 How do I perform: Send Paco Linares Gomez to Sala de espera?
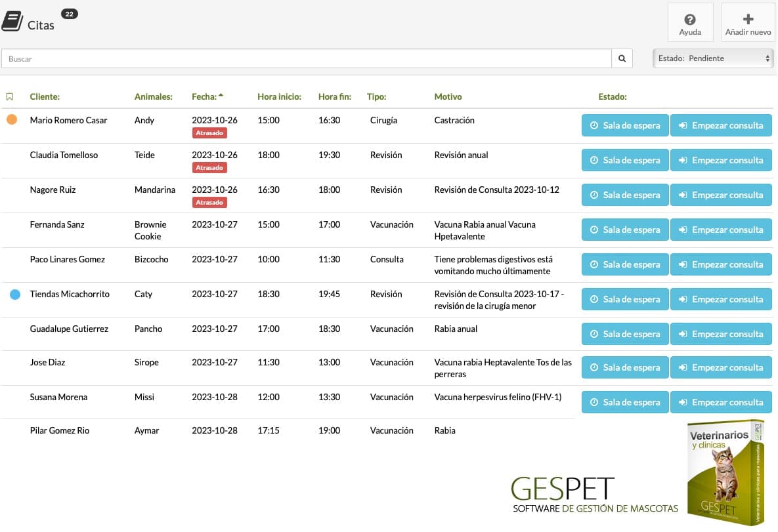(624, 264)
